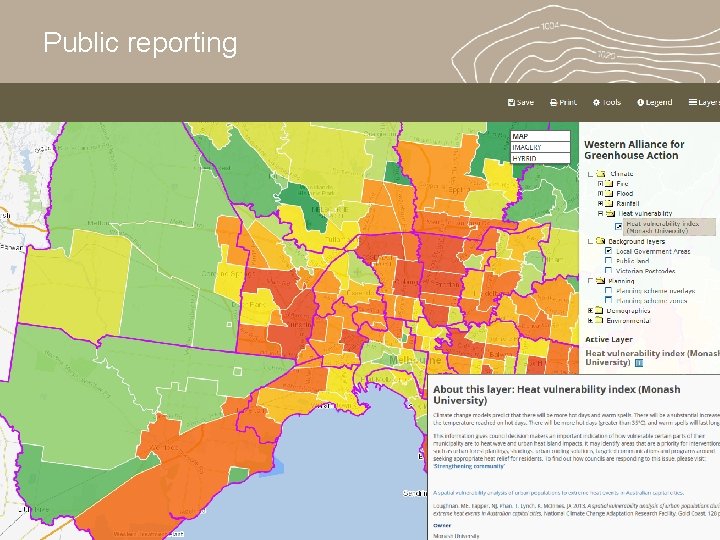Click the 'Active Layer' heading
The width and height of the screenshot is (720, 540).
click(609, 339)
